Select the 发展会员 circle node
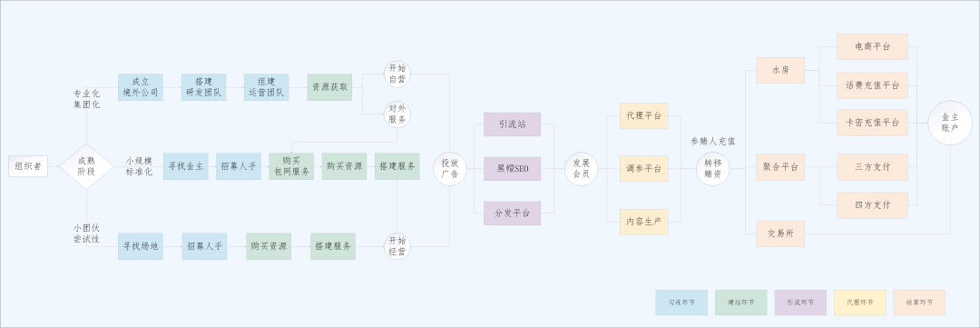The width and height of the screenshot is (980, 328). click(582, 169)
